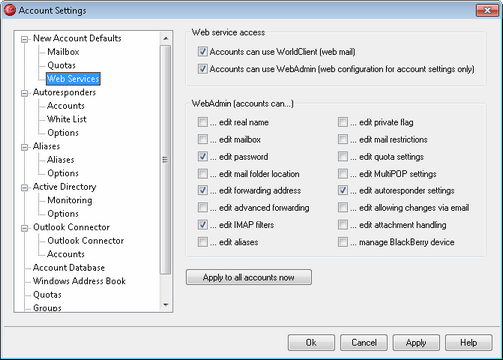Open the White List tree item

pos(67,119)
